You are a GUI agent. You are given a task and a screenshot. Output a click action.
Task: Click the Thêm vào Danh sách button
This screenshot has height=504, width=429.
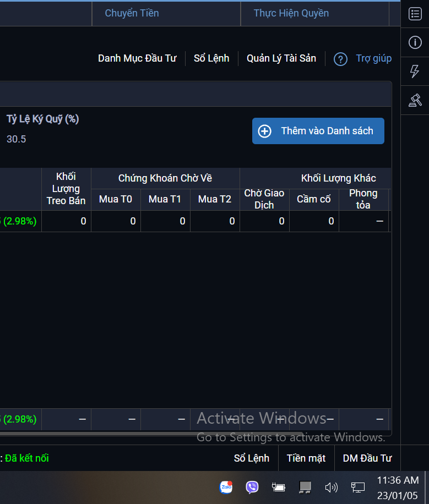coord(318,131)
